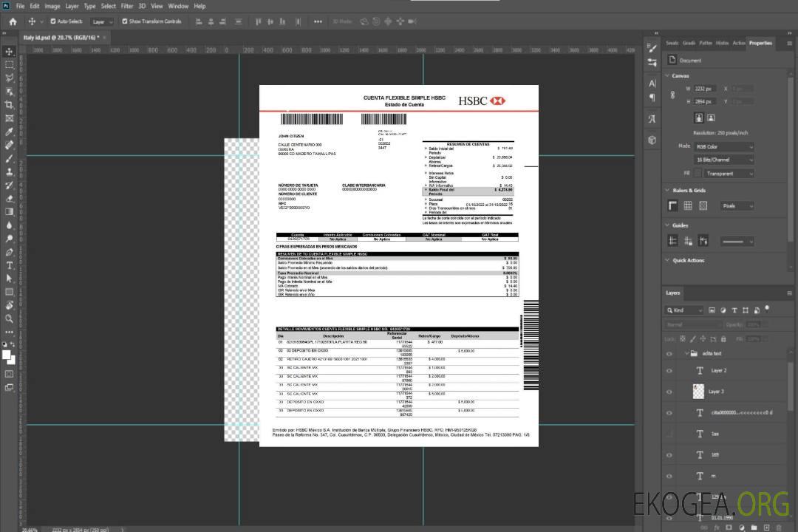Hide the 'edita text' layer group

pyautogui.click(x=669, y=353)
